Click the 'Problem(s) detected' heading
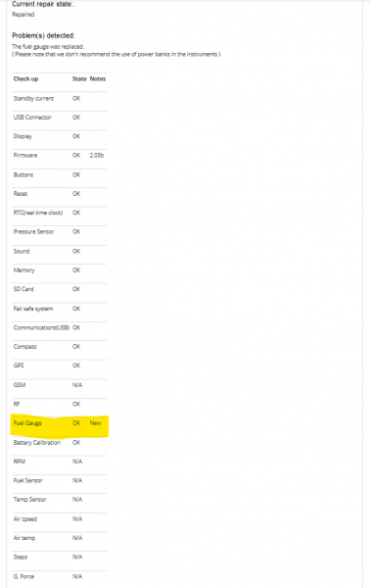 (43, 35)
